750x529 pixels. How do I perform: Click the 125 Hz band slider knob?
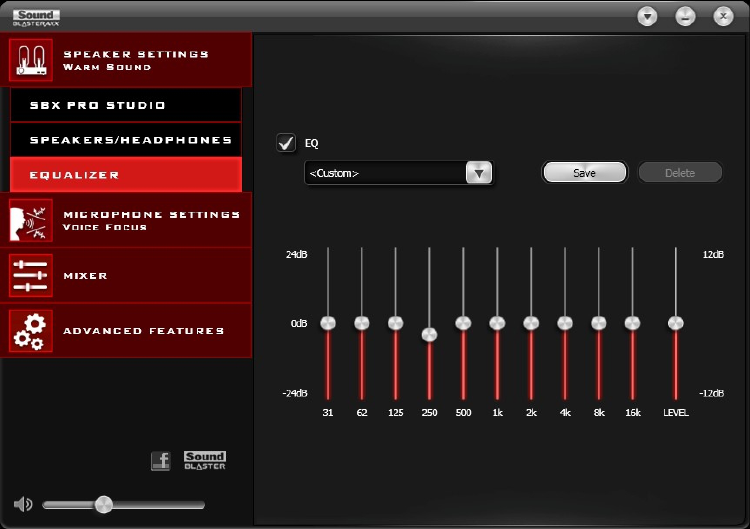(x=396, y=323)
